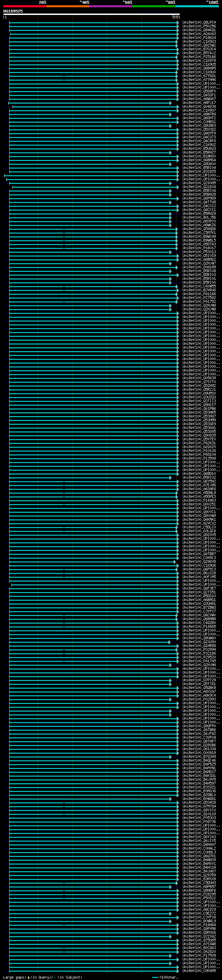Open hit UniRef100_Q8LPC4
The width and height of the screenshot is (222, 980).
pyautogui.click(x=199, y=23)
